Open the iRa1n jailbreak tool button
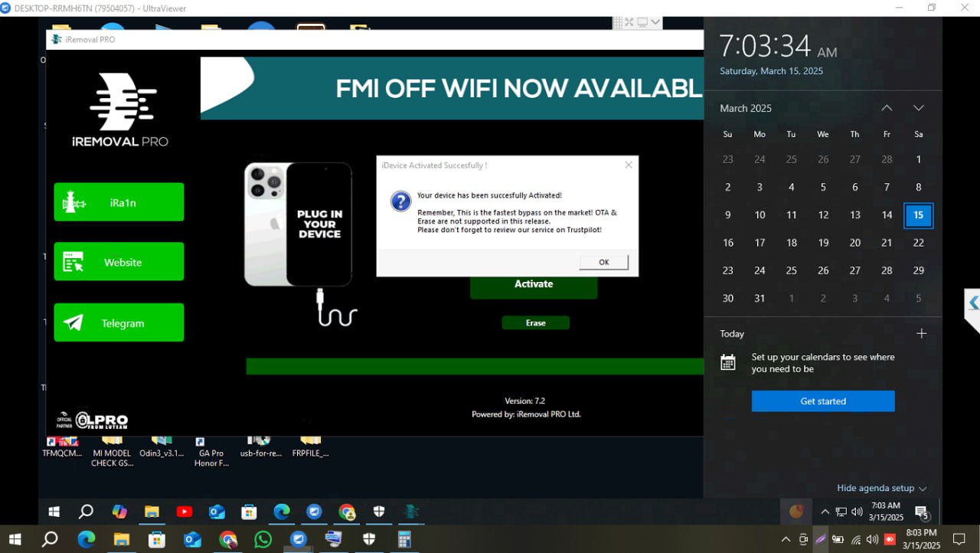Screen dimensions: 980x553 click(119, 202)
